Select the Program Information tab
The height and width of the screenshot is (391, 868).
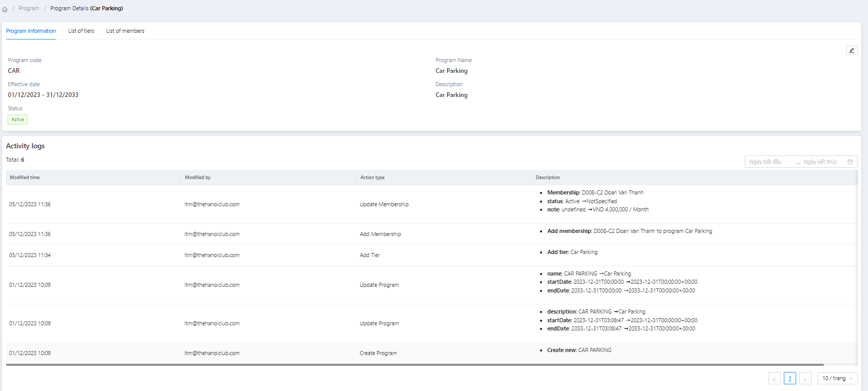[31, 31]
